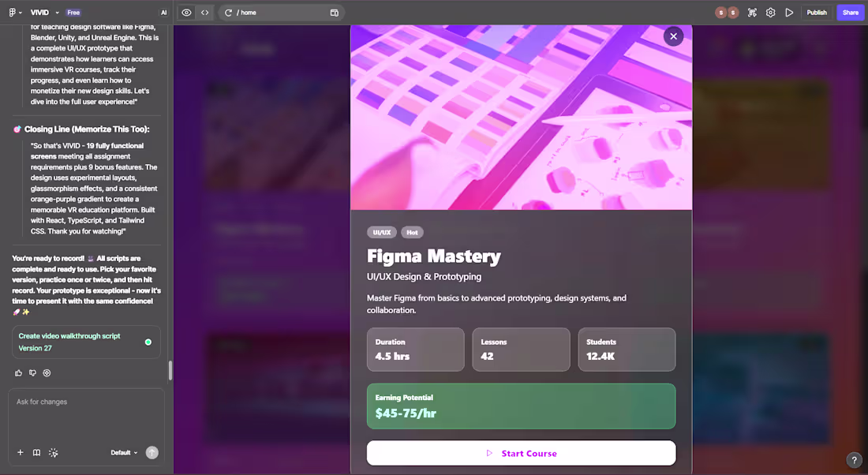Open the library book icon
The height and width of the screenshot is (475, 868).
[36, 452]
